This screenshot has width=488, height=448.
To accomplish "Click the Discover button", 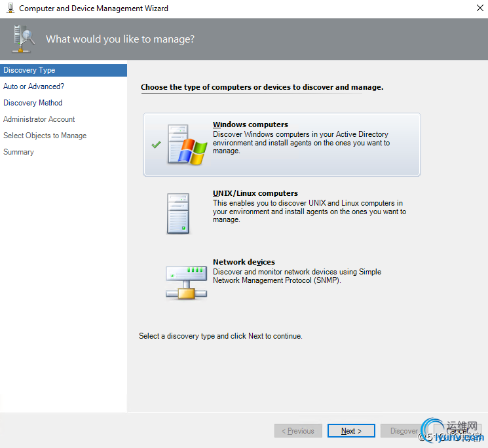I will coord(404,430).
